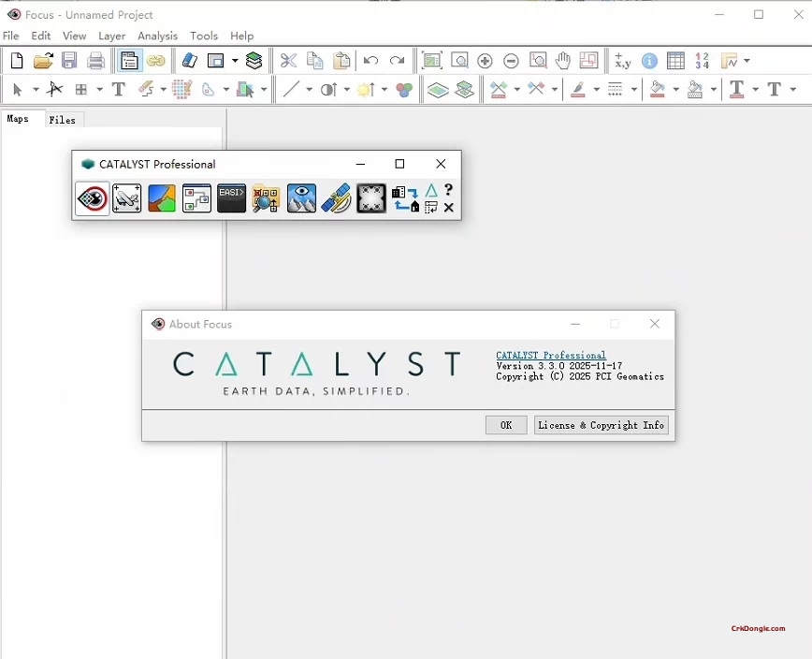Open the OrthoEngine airplane icon
812x659 pixels.
[127, 198]
